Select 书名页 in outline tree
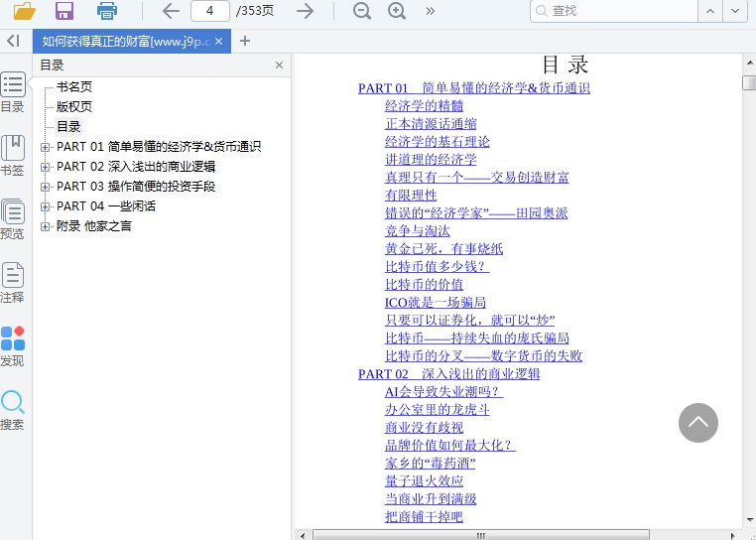This screenshot has height=540, width=756. point(74,87)
